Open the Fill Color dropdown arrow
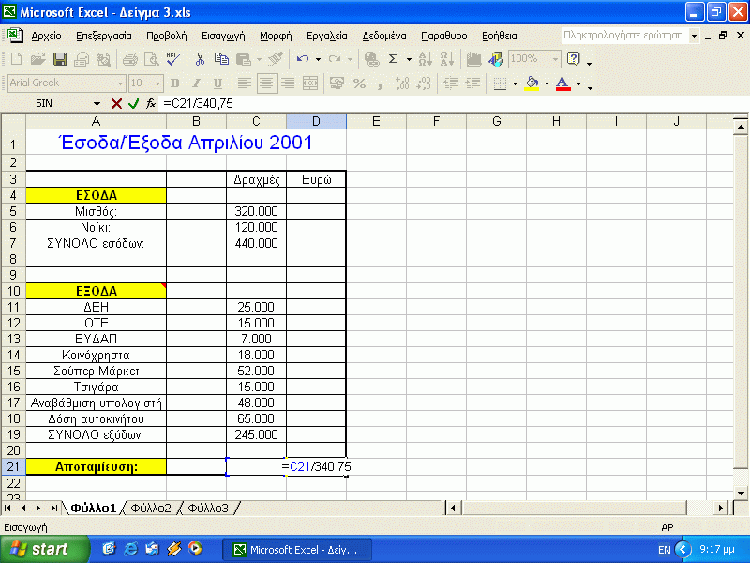The width and height of the screenshot is (750, 563). [x=547, y=84]
